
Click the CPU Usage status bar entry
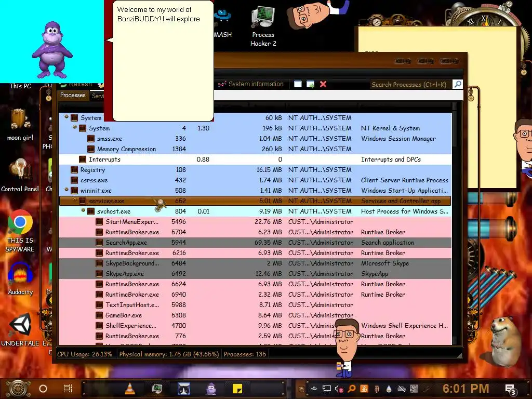point(85,354)
